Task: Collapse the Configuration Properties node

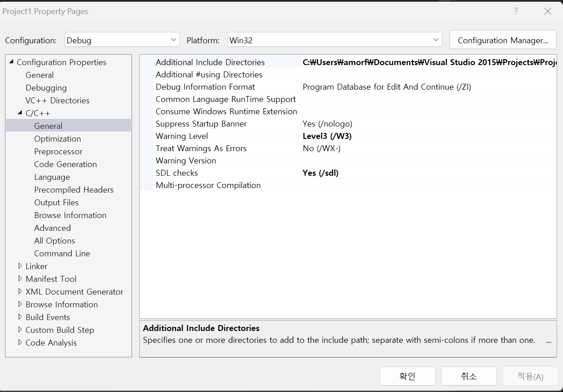Action: [x=11, y=62]
